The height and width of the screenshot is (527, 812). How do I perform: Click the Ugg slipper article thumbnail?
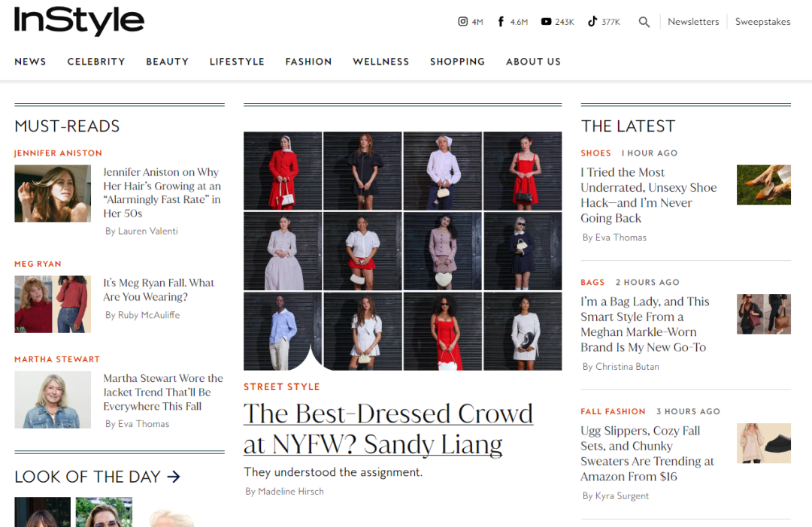764,443
